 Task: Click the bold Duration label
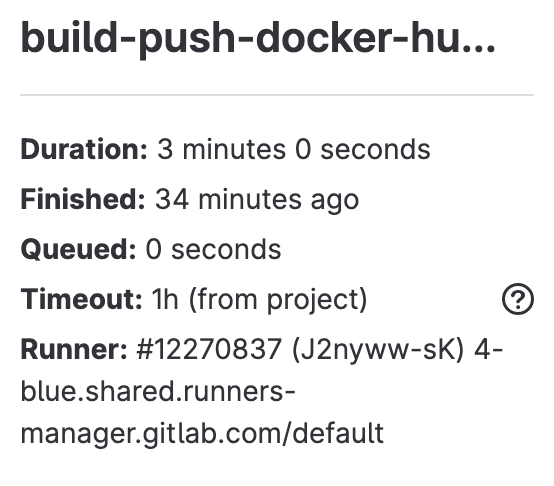84,149
